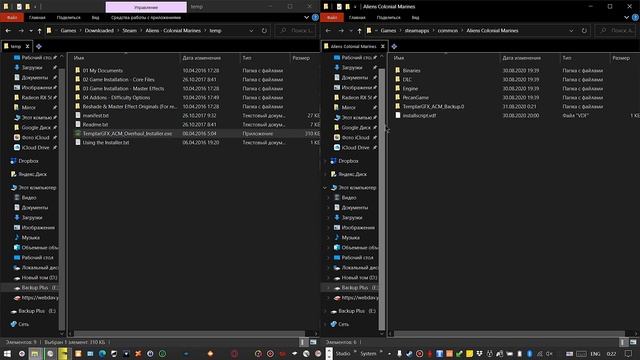Open Microsoft Edge from the taskbar

click(102, 353)
